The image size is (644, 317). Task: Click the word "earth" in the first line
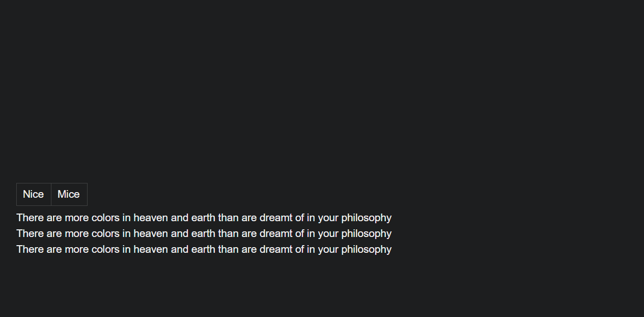[203, 218]
